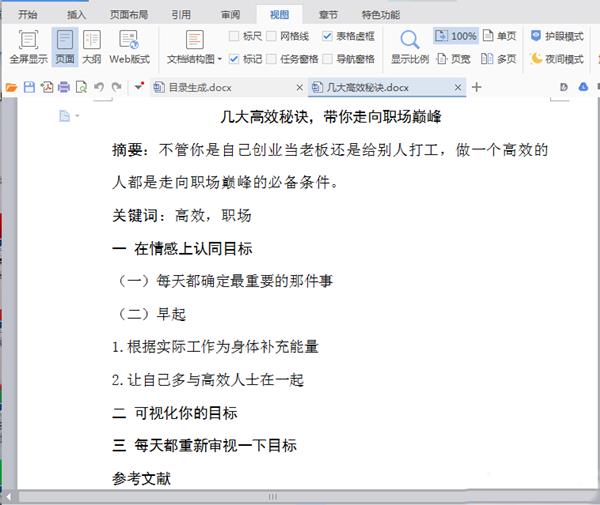Viewport: 600px width, 505px height.
Task: Export to PDF icon
Action: [47, 88]
